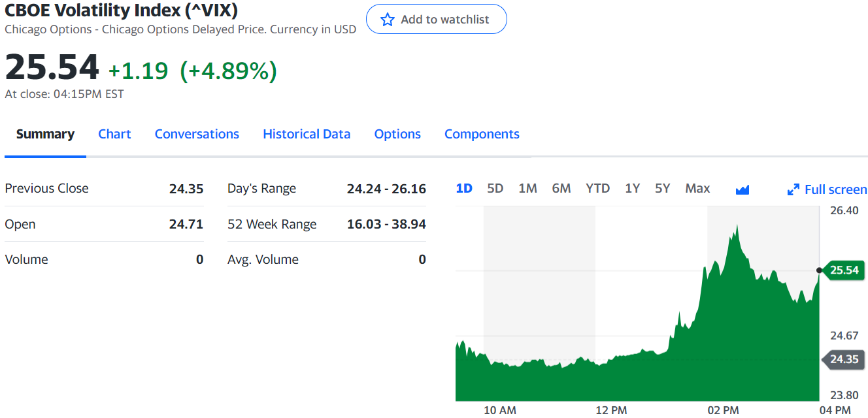Select the YTD chart range
Screen dimensions: 868x418
pos(597,189)
